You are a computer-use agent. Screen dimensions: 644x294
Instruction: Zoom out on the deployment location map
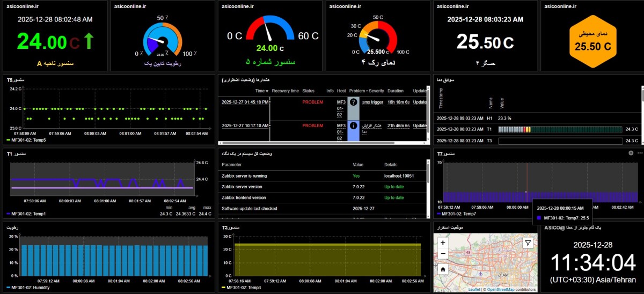[443, 253]
